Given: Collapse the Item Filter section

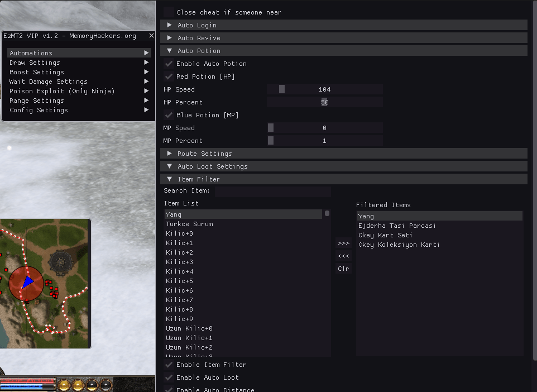Looking at the screenshot, I should pos(344,179).
